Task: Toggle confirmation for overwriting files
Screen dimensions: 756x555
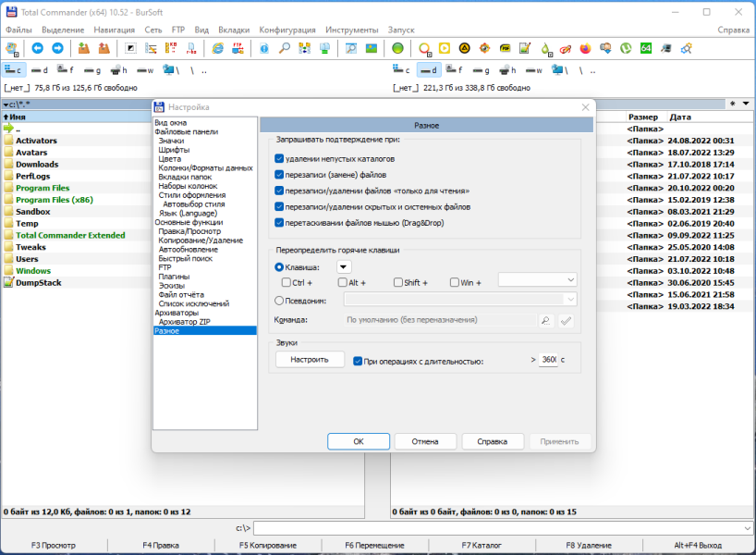Action: click(279, 174)
